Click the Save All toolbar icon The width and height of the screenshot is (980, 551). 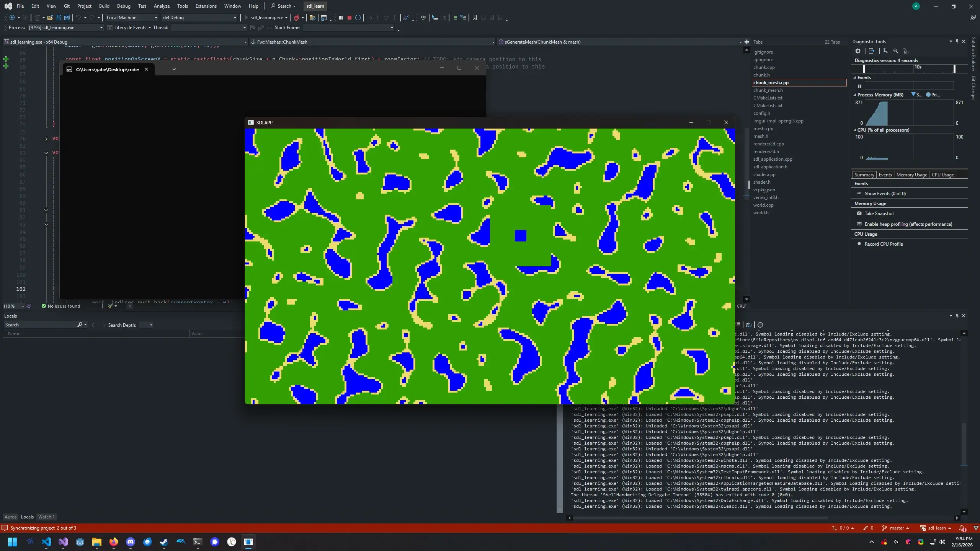click(x=67, y=18)
